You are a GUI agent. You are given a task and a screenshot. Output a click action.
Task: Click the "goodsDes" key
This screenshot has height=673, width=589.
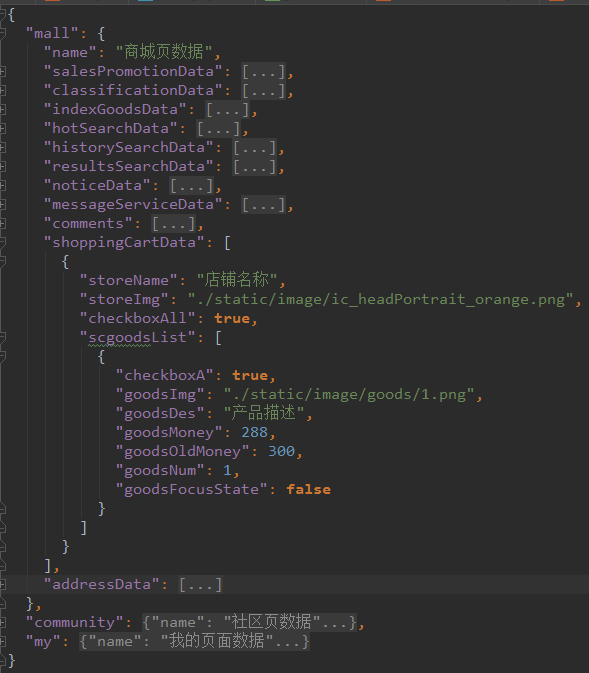(x=161, y=414)
